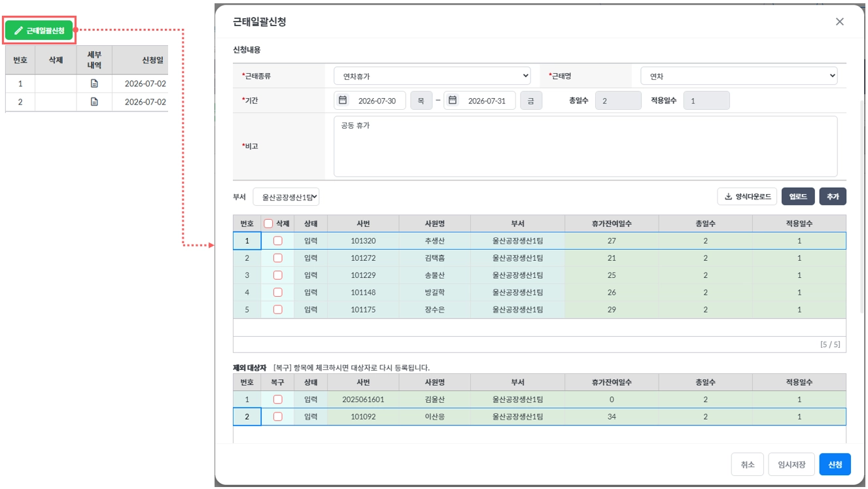Image resolution: width=868 pixels, height=489 pixels.
Task: Select employee number 101229 cell
Action: coord(363,275)
